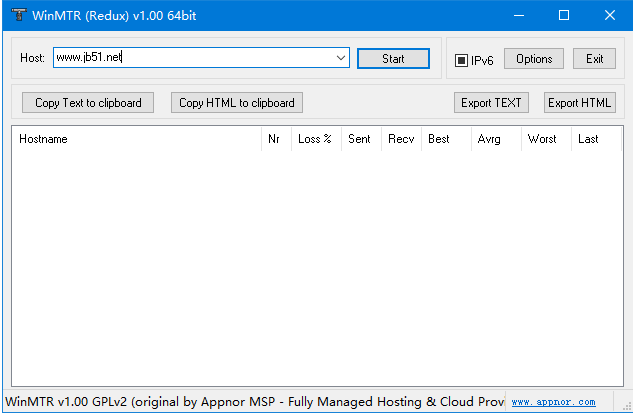Select the Loss % column header

pyautogui.click(x=315, y=139)
